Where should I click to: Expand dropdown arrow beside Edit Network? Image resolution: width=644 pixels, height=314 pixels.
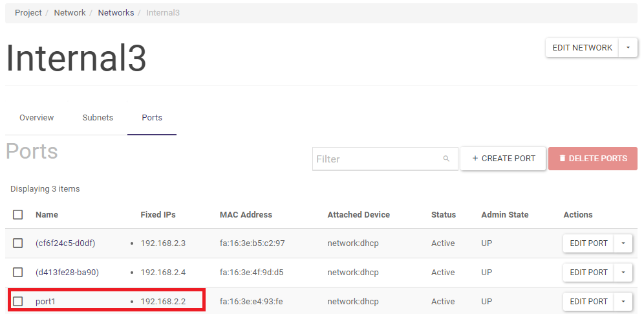(628, 47)
